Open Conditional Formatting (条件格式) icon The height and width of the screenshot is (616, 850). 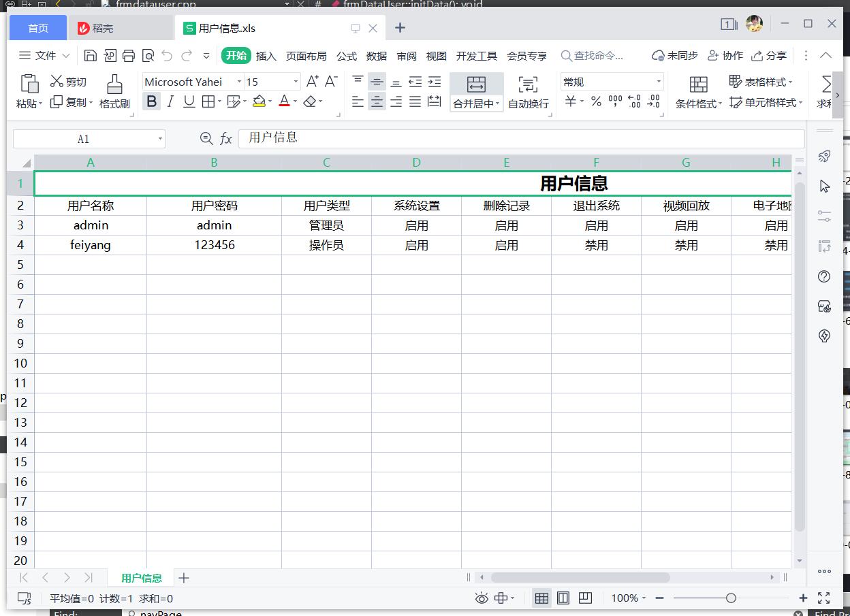[x=698, y=84]
